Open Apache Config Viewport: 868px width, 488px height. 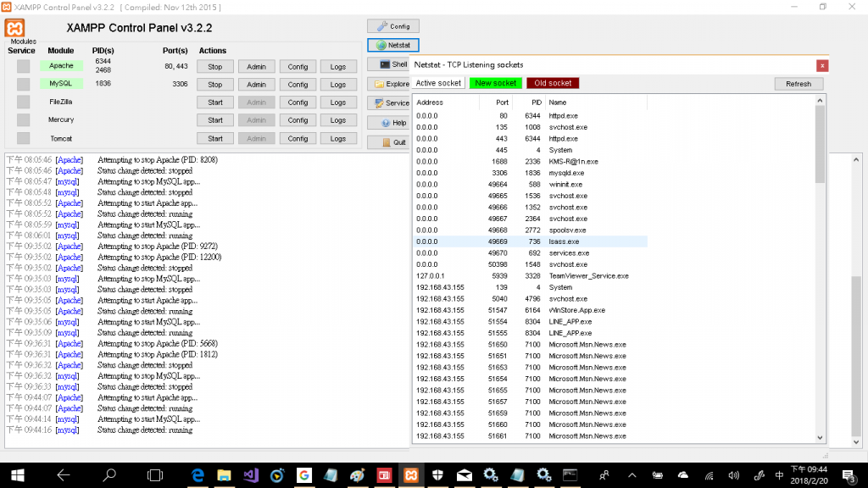[298, 66]
